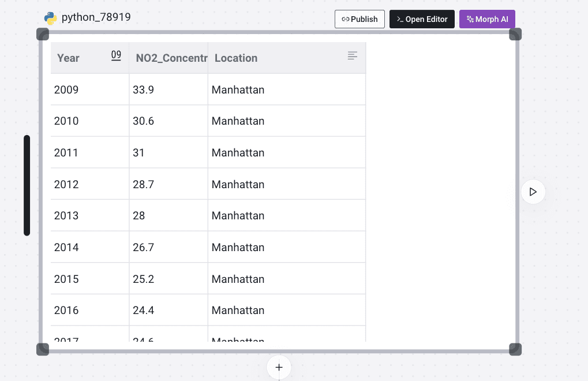Add a new cell with the plus button
The width and height of the screenshot is (588, 381).
pos(279,367)
